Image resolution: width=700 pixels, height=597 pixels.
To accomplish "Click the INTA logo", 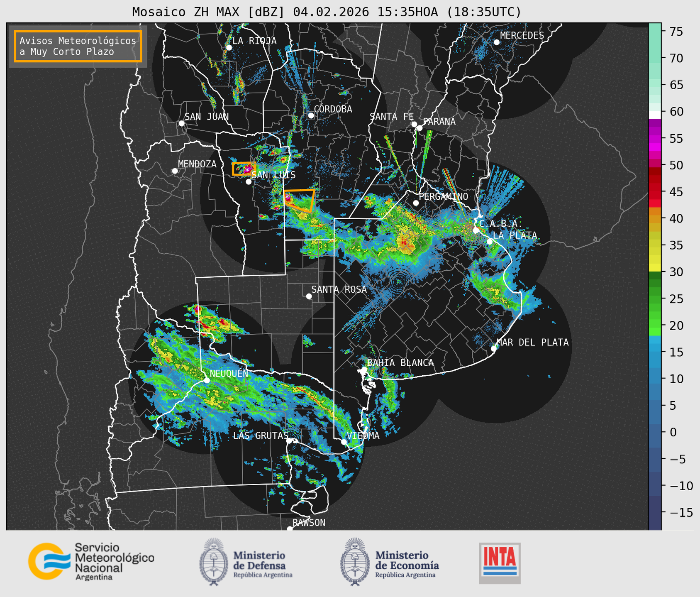I will [500, 563].
